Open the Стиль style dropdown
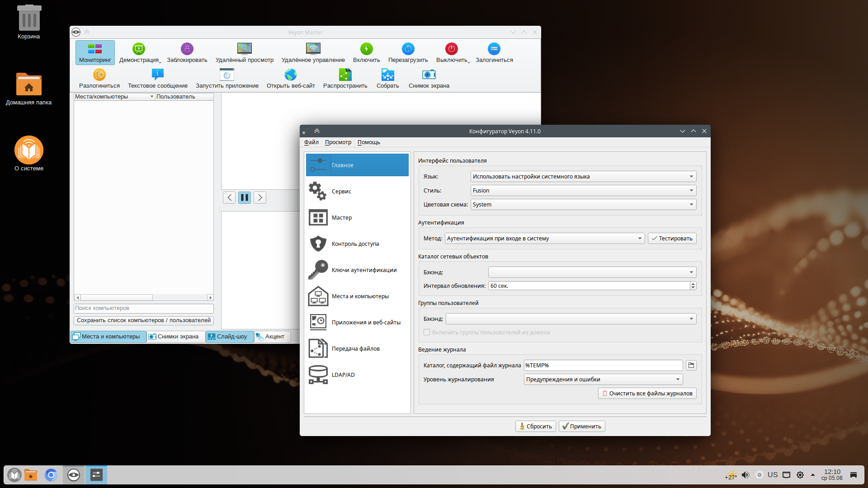The height and width of the screenshot is (488, 868). pos(583,191)
